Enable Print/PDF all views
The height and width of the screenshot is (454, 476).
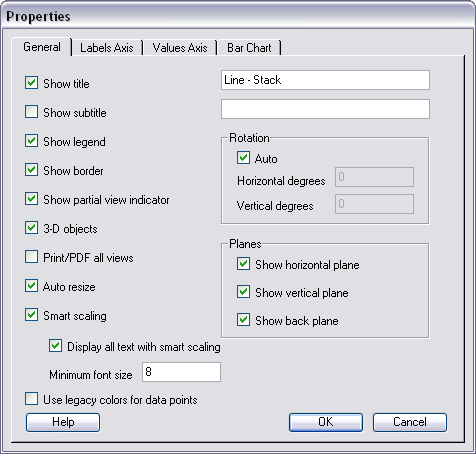click(31, 257)
